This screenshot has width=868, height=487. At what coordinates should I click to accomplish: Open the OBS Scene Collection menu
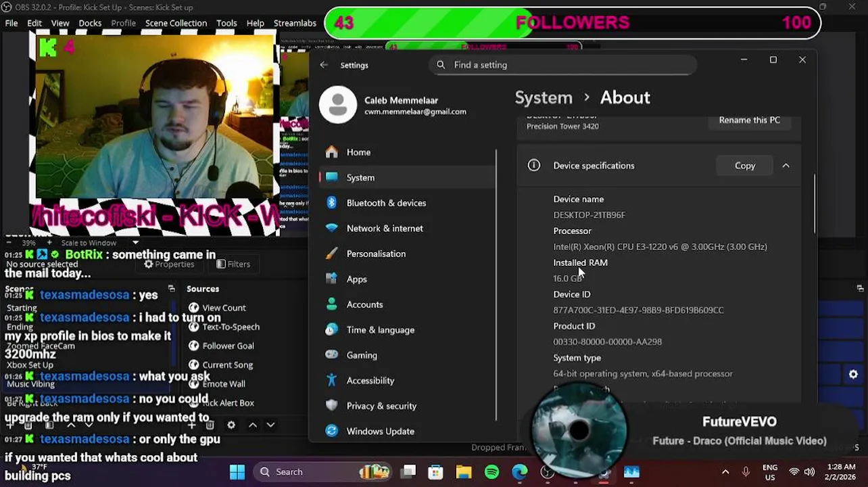pos(176,23)
